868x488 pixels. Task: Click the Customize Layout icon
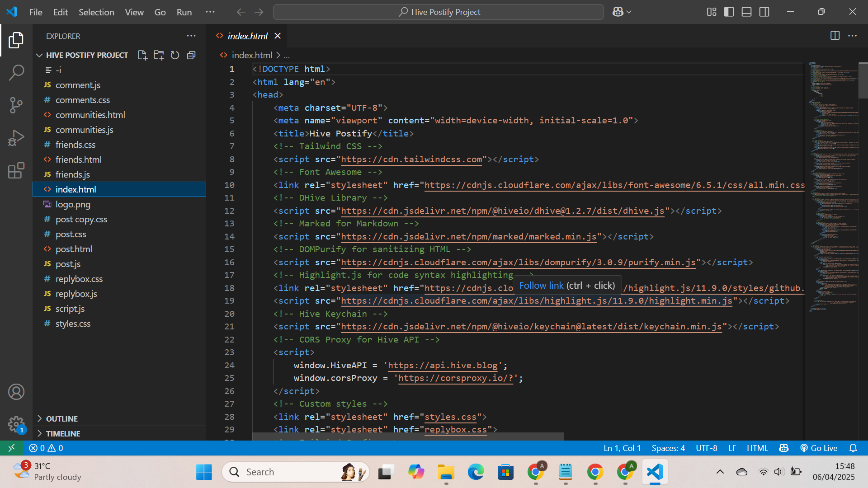pyautogui.click(x=712, y=12)
